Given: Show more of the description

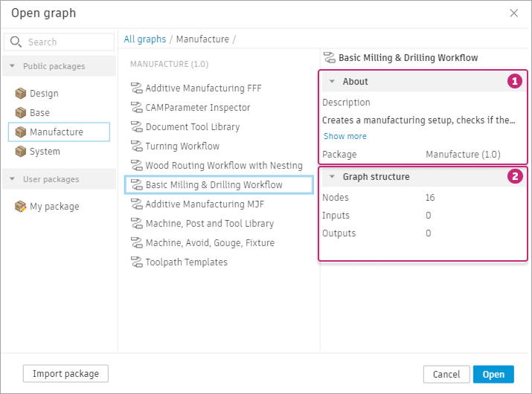Looking at the screenshot, I should [345, 136].
